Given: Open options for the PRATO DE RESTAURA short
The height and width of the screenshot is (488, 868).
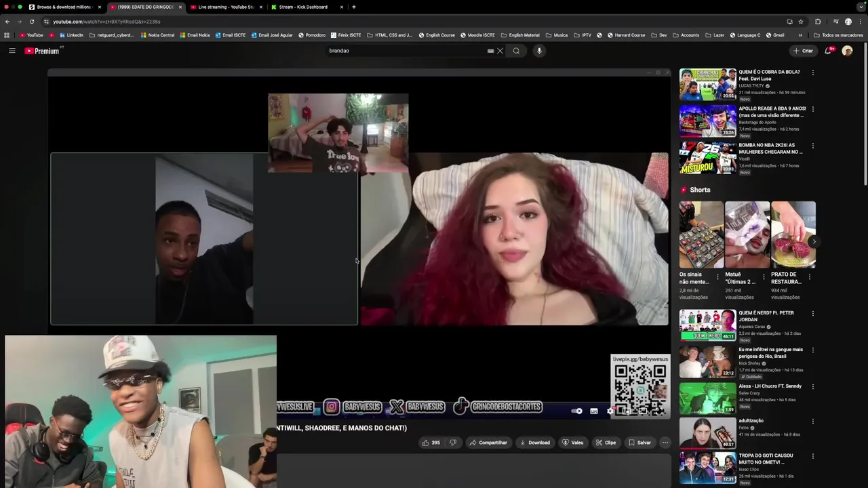Looking at the screenshot, I should click(x=809, y=277).
